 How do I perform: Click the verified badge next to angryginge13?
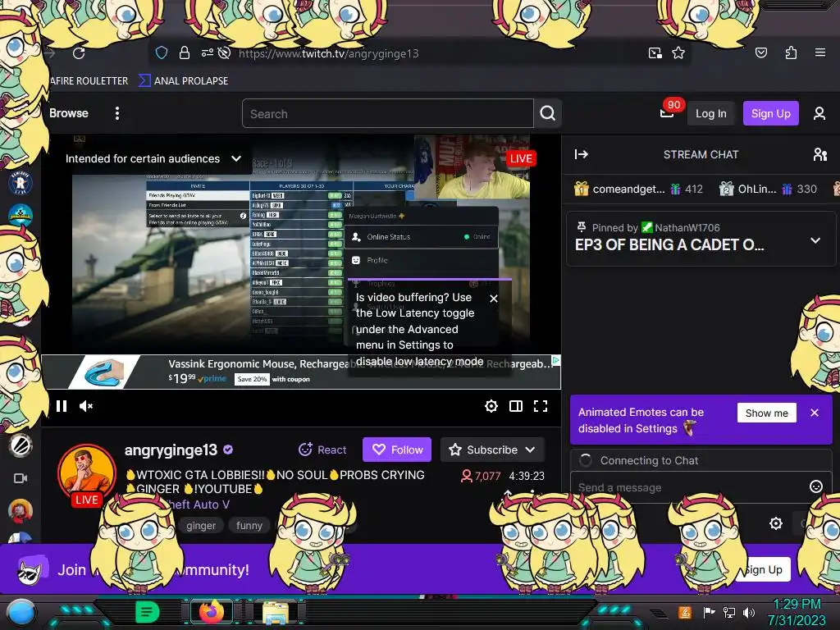point(228,450)
